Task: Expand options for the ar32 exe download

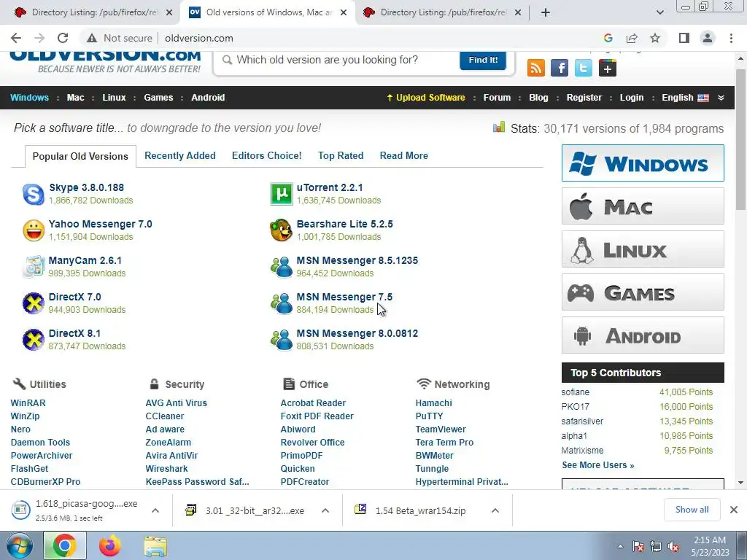Action: coord(325,510)
